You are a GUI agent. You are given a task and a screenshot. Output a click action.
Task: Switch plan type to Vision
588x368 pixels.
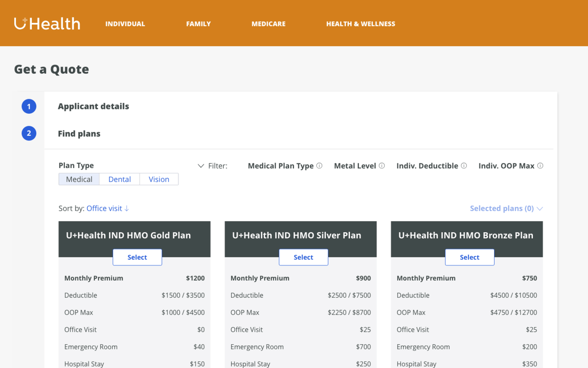coord(159,179)
